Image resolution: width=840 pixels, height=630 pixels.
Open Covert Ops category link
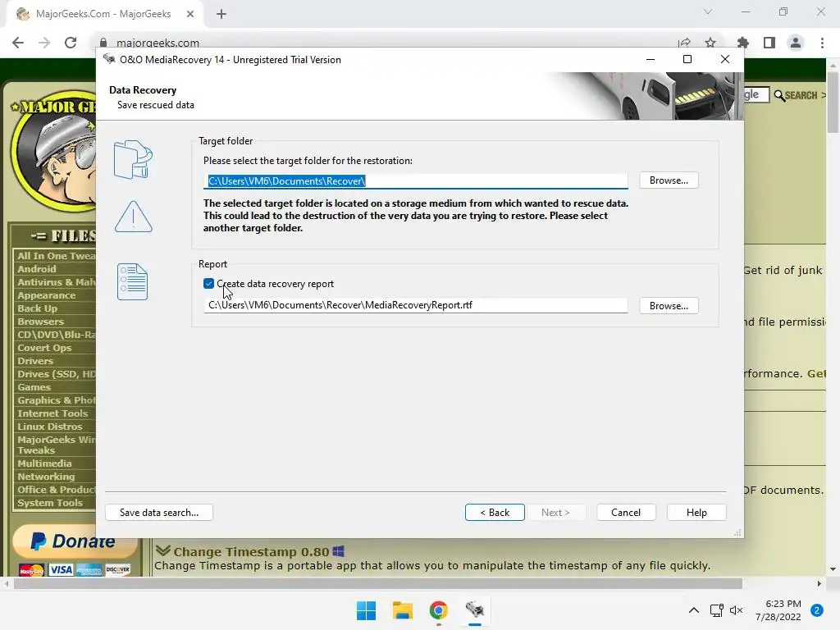pyautogui.click(x=44, y=348)
